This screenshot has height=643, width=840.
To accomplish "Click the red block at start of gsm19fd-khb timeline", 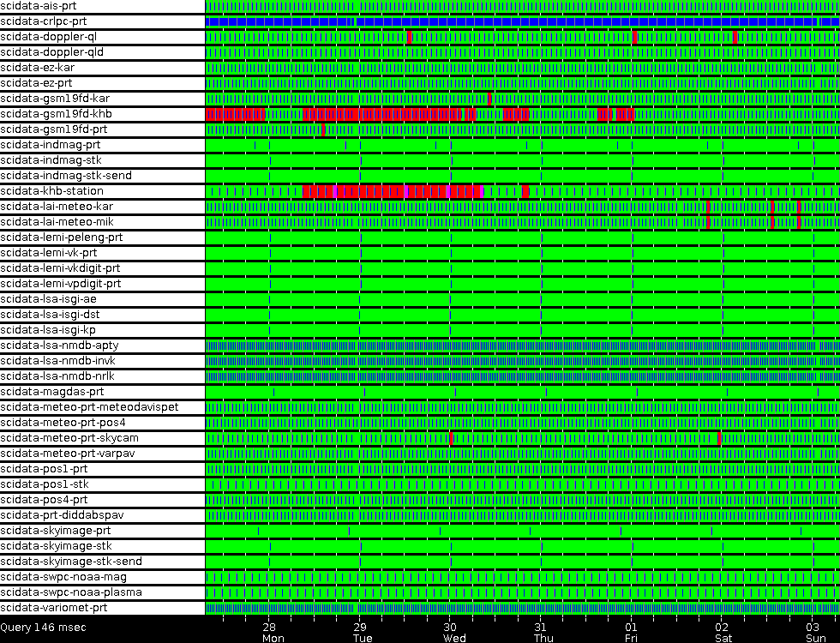I will coord(235,114).
